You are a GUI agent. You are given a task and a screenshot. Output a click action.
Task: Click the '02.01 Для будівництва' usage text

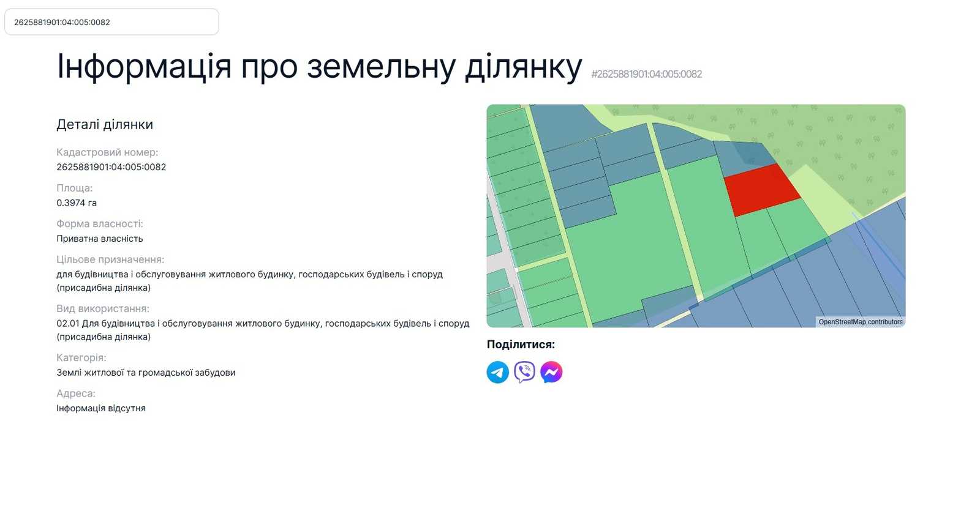pos(263,330)
